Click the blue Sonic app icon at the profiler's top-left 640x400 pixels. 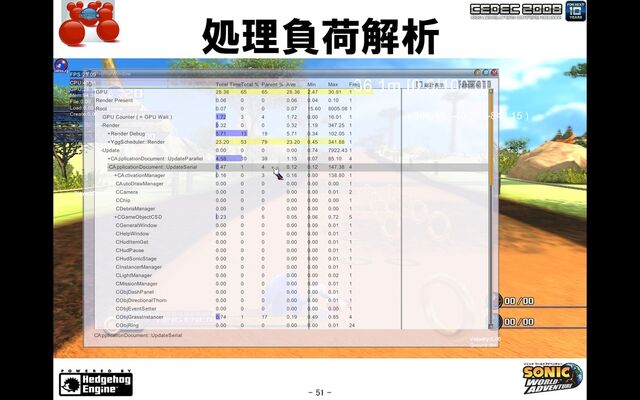click(x=61, y=65)
